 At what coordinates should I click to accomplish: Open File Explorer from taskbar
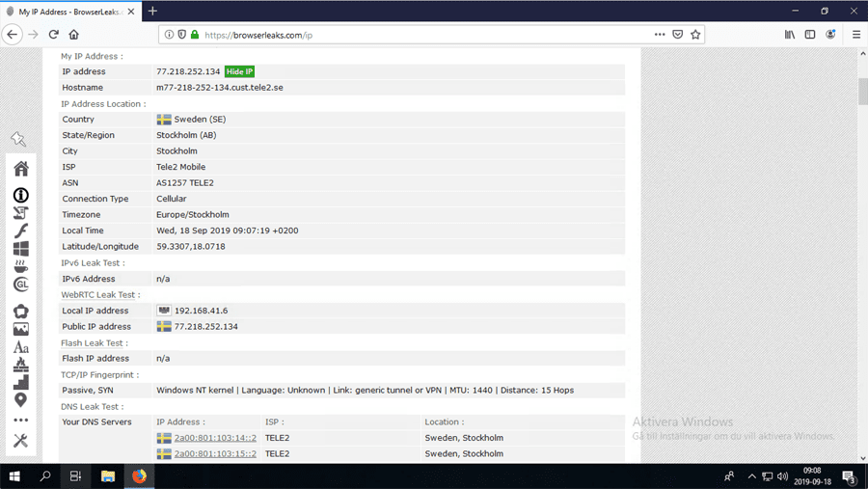(x=107, y=476)
